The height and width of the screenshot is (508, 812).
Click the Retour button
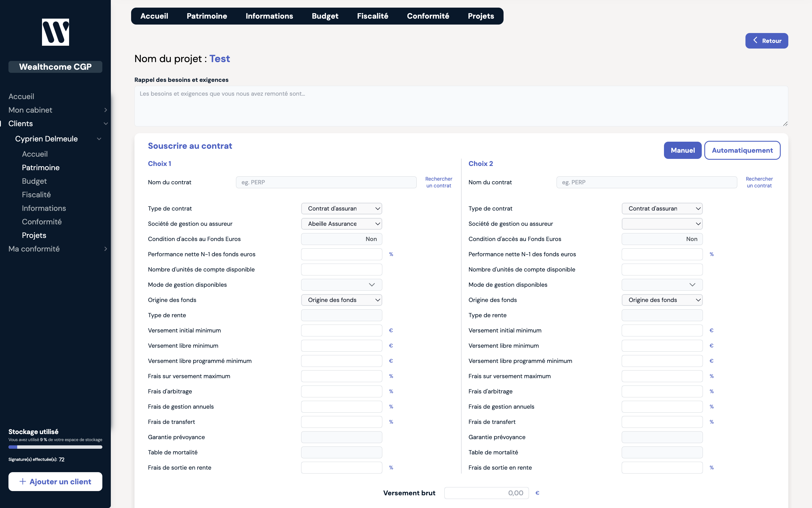(x=767, y=41)
